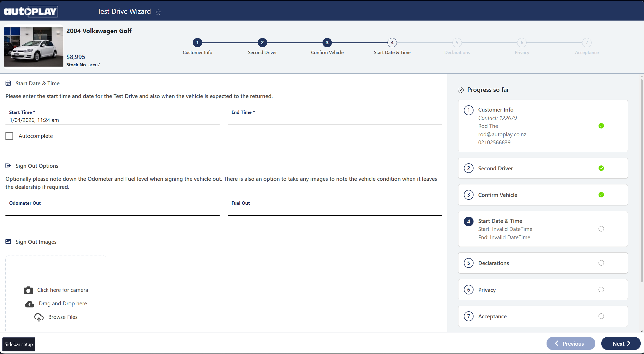Enable the Autocomplete checkbox
This screenshot has width=644, height=354.
[x=9, y=136]
